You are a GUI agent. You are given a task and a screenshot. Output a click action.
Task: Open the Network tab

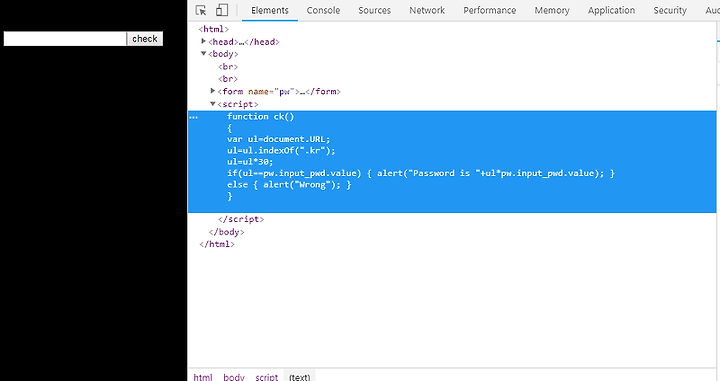point(427,10)
